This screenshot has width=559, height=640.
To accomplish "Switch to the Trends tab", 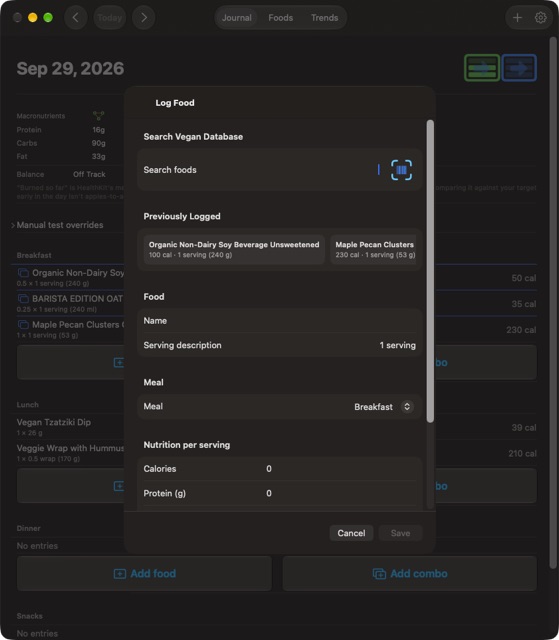I will 324,18.
